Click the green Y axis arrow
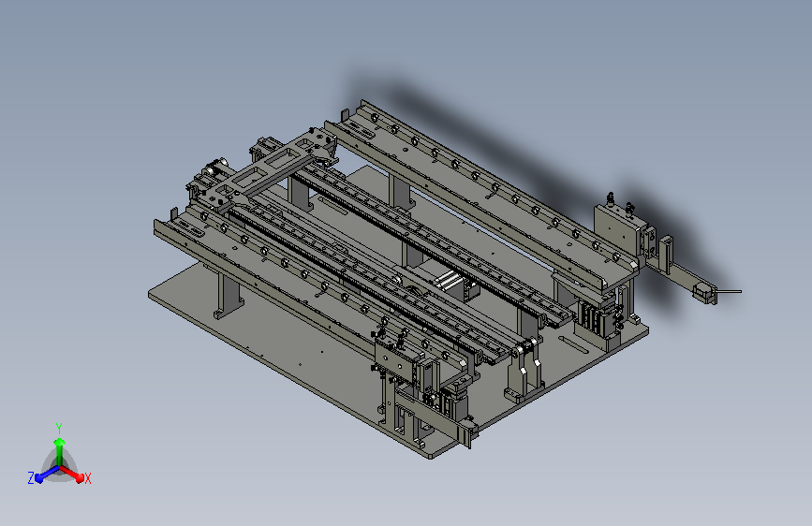Viewport: 812px width, 526px height. pyautogui.click(x=60, y=450)
